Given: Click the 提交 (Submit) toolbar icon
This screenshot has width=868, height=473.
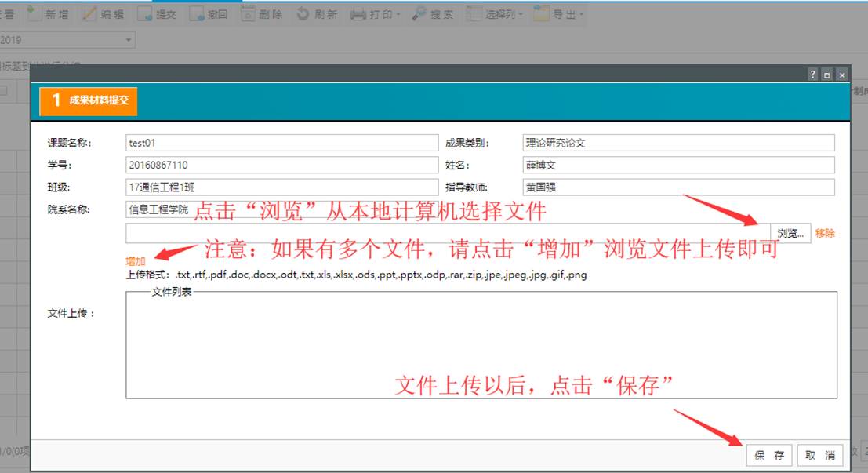Looking at the screenshot, I should (144, 13).
